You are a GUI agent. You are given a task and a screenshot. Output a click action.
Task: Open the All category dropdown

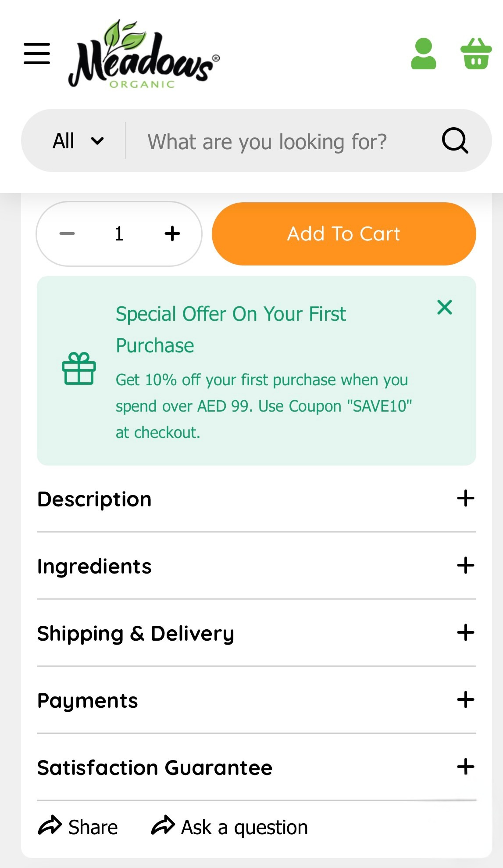tap(79, 140)
